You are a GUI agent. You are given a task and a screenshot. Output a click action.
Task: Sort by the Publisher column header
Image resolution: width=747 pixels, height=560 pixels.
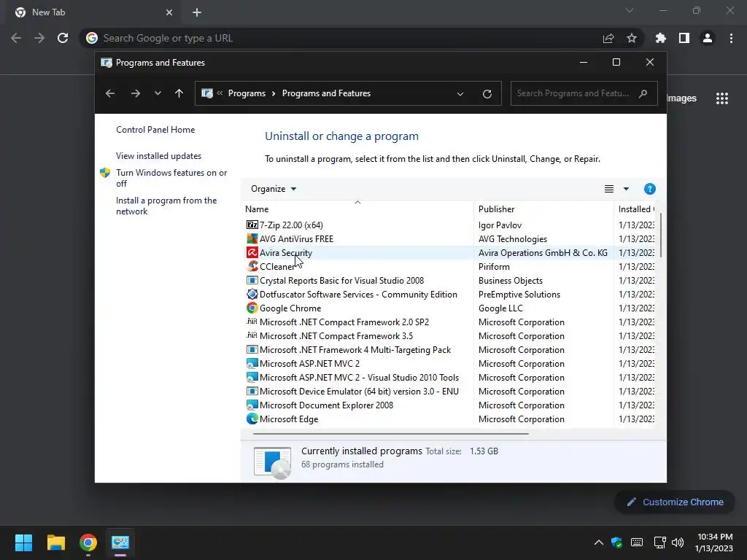tap(543, 209)
